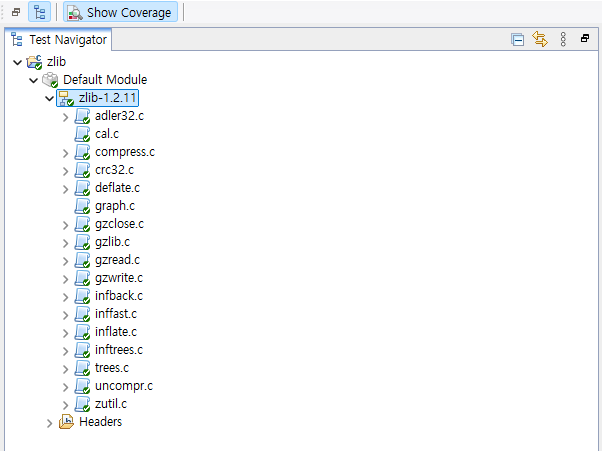Expand the gzlib.c file node
Image resolution: width=602 pixels, height=451 pixels.
pos(66,243)
